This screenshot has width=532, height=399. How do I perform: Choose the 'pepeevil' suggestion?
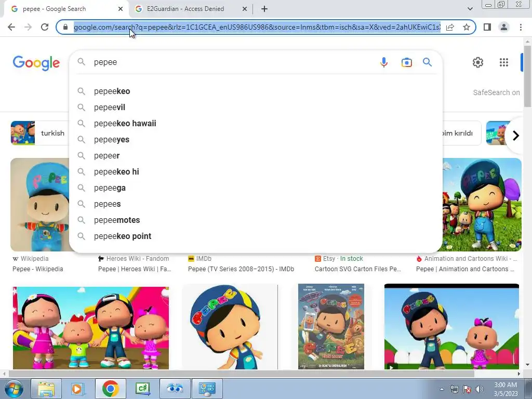tap(256, 107)
